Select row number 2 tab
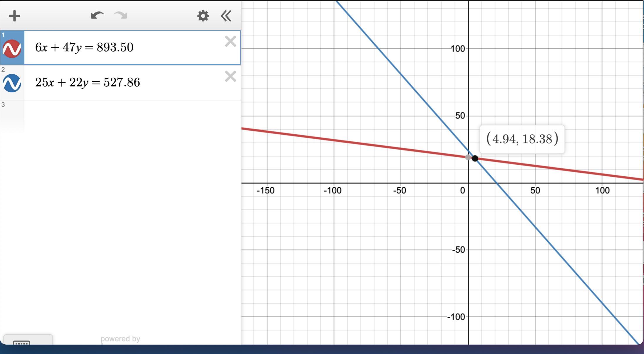The height and width of the screenshot is (354, 644). [x=3, y=70]
